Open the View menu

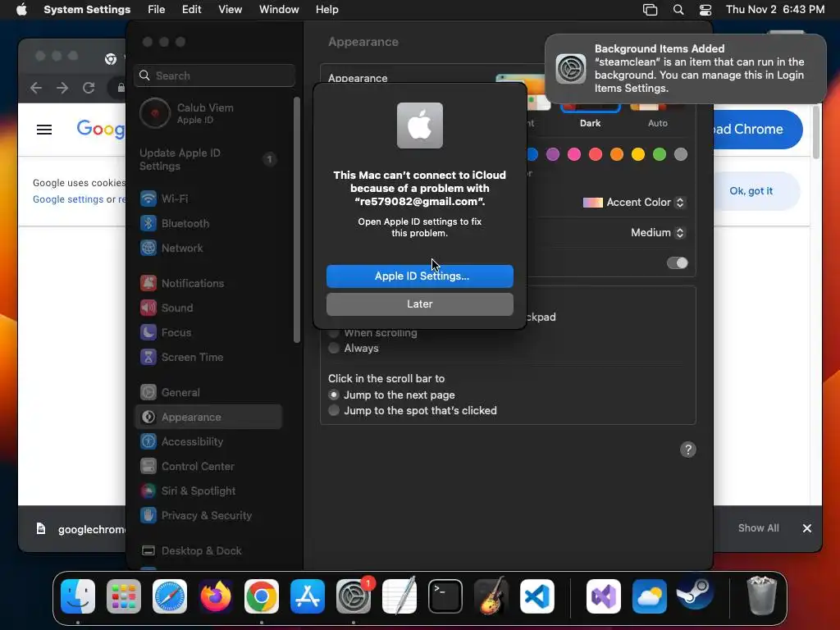pos(230,10)
